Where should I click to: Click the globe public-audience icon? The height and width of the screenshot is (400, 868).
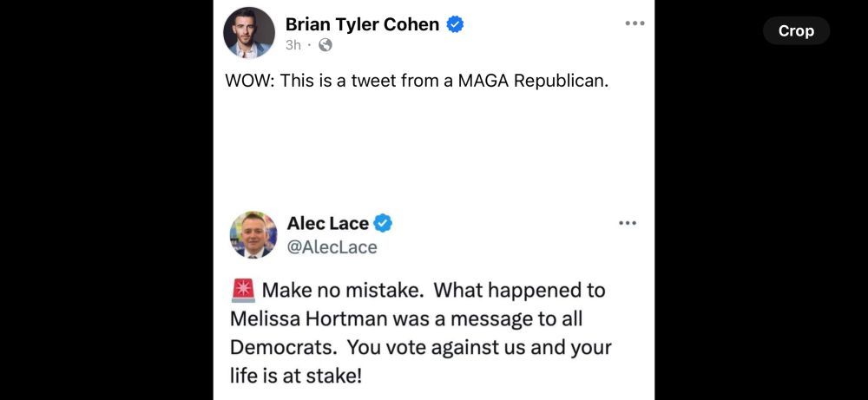pyautogui.click(x=325, y=45)
